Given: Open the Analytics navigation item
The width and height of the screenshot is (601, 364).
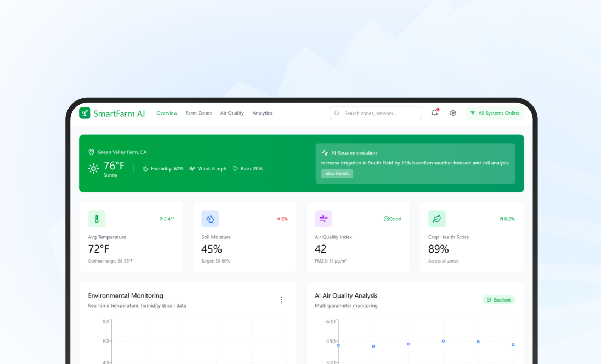Looking at the screenshot, I should click(262, 113).
